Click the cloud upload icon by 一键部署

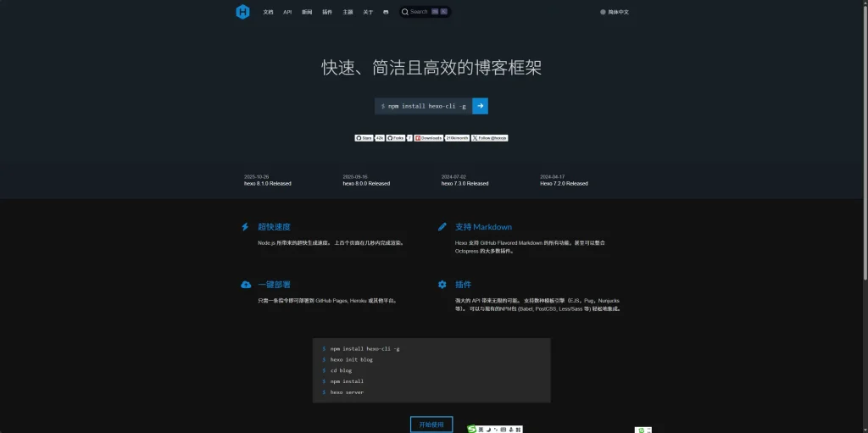[x=246, y=285]
